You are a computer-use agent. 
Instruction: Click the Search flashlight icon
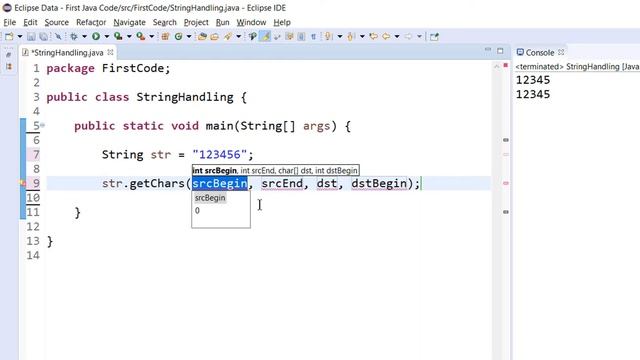click(228, 37)
